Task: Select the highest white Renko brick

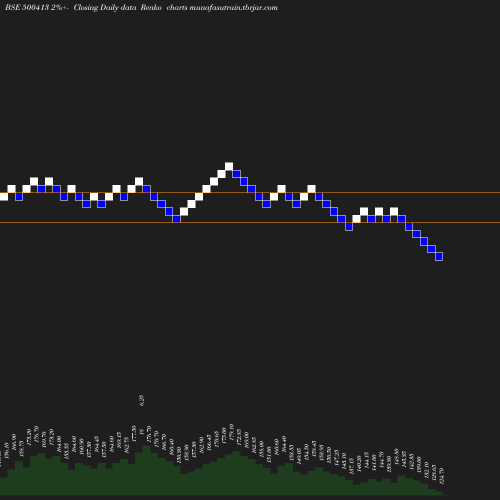Action: click(229, 166)
